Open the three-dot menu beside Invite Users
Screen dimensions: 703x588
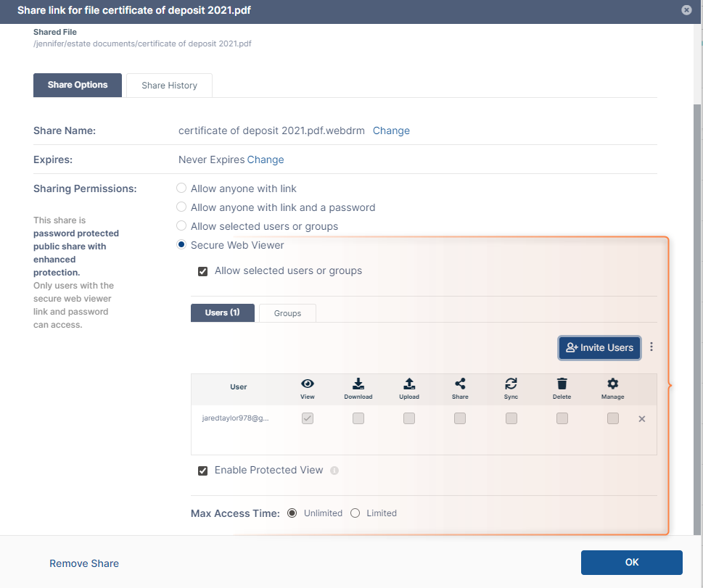651,347
